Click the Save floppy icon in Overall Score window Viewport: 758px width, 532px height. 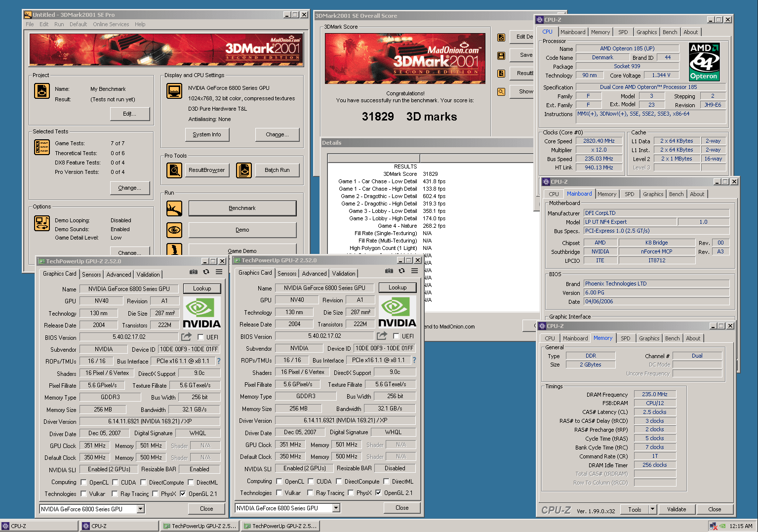click(501, 56)
